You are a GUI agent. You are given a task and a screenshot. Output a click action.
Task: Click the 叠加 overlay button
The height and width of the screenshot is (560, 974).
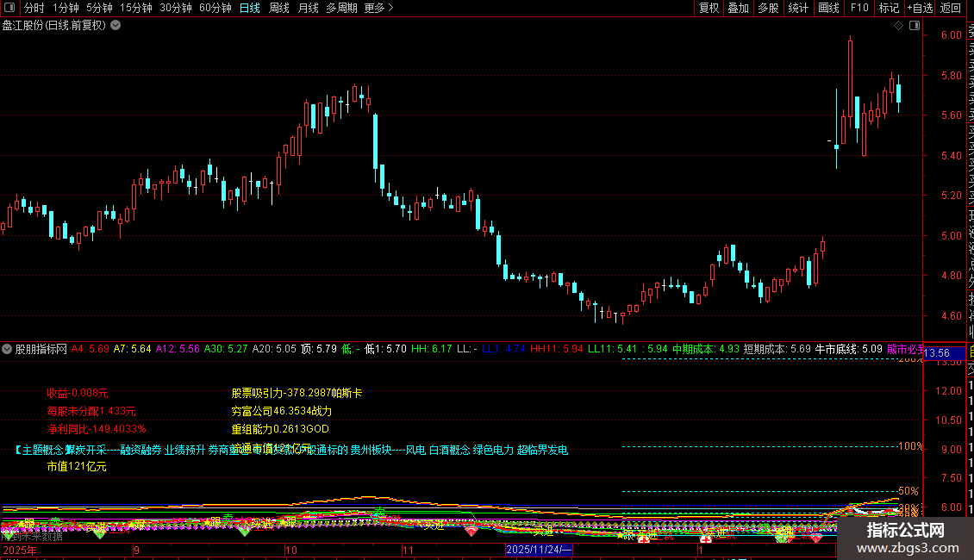739,8
